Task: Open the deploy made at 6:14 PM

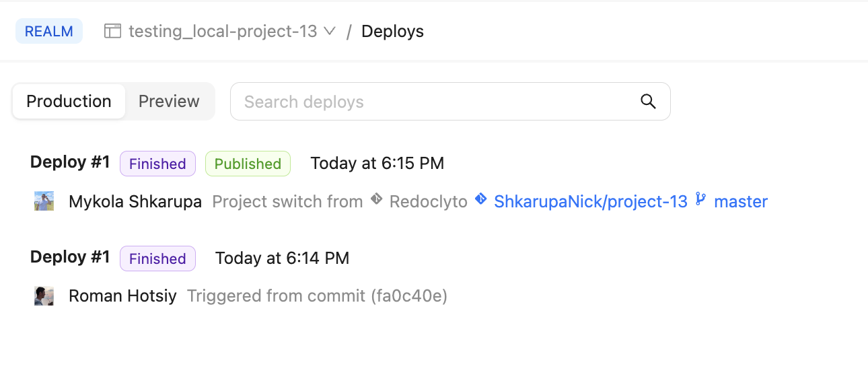Action: click(70, 258)
